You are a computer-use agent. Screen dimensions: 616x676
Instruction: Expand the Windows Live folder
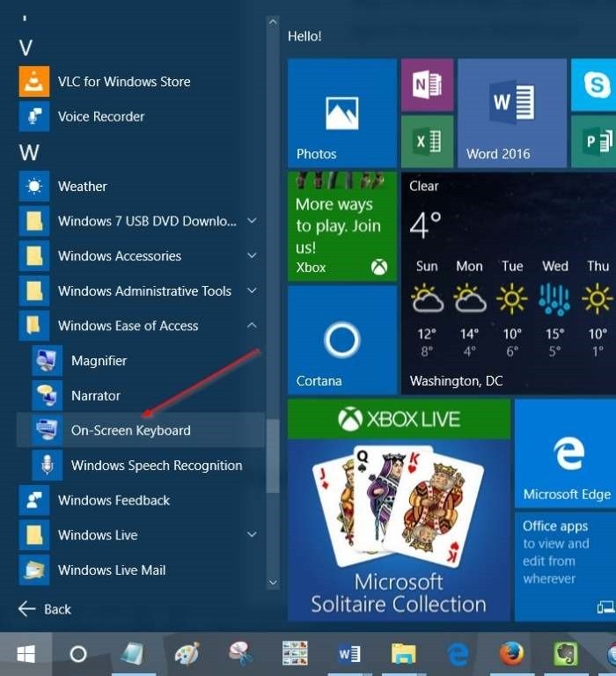(x=252, y=535)
